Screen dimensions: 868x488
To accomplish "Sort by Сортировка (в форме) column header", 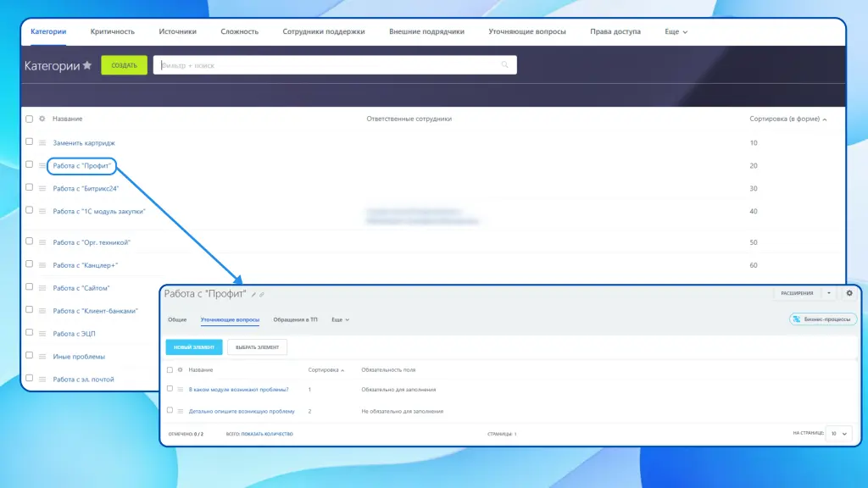I will [787, 119].
